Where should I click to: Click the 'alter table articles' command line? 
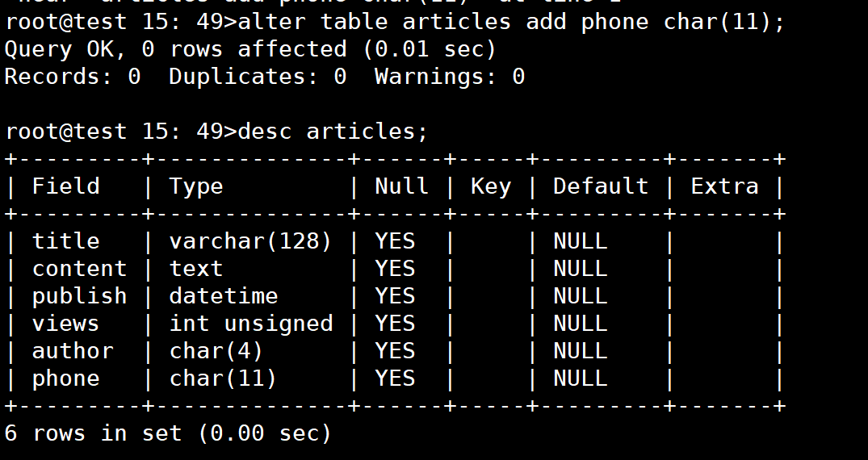coord(395,22)
